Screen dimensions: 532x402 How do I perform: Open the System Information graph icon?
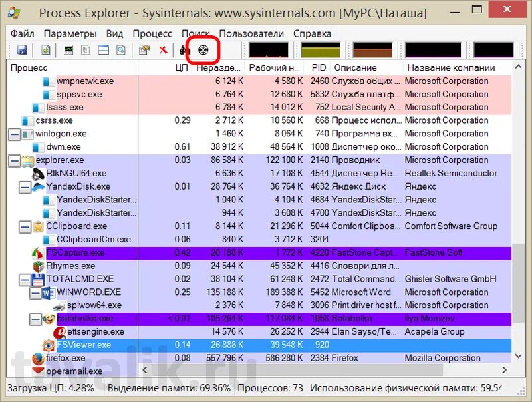coord(69,50)
